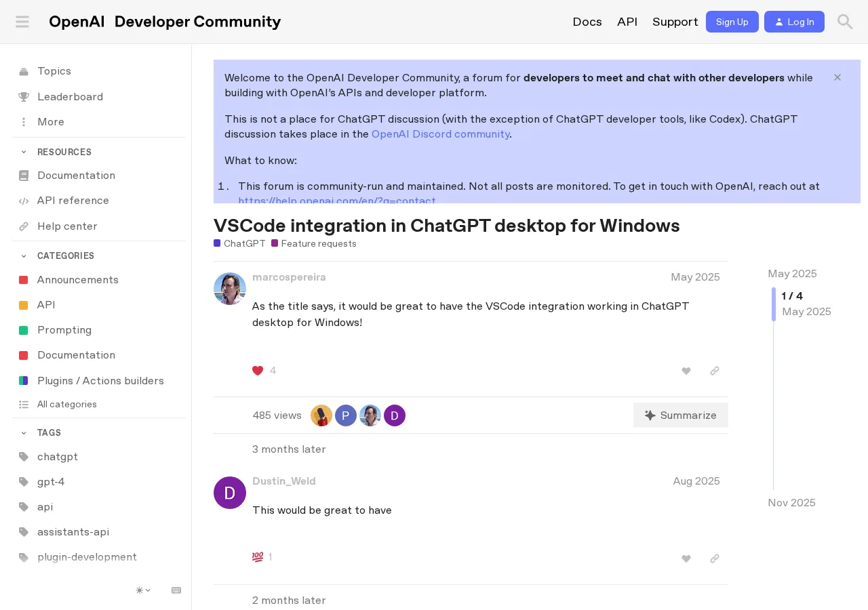
Task: Toggle the hamburger sidebar menu
Action: [x=22, y=22]
